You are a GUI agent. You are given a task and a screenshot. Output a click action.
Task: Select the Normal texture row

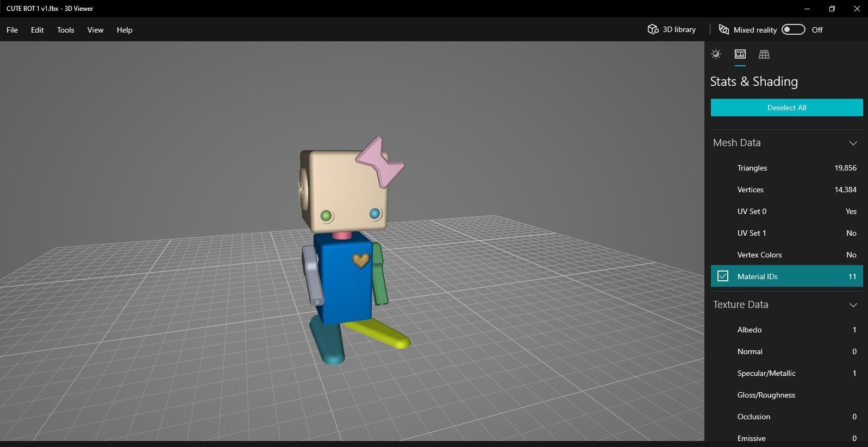[x=786, y=351]
